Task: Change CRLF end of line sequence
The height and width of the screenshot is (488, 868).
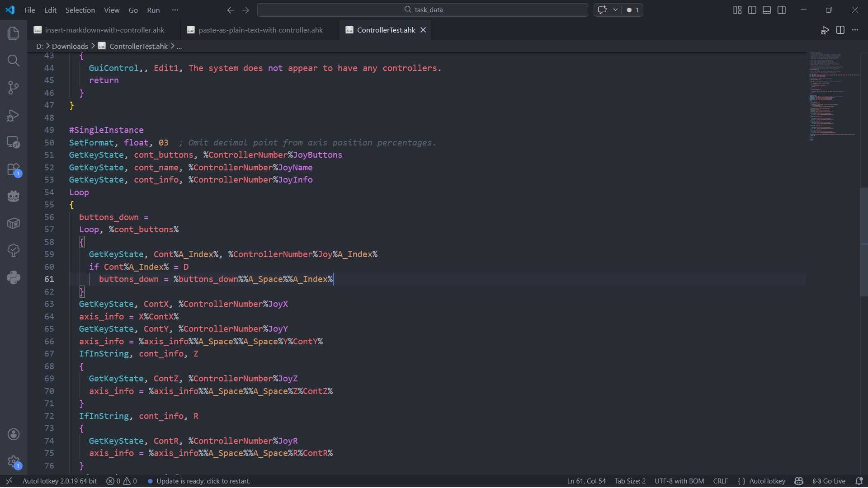Action: (721, 481)
